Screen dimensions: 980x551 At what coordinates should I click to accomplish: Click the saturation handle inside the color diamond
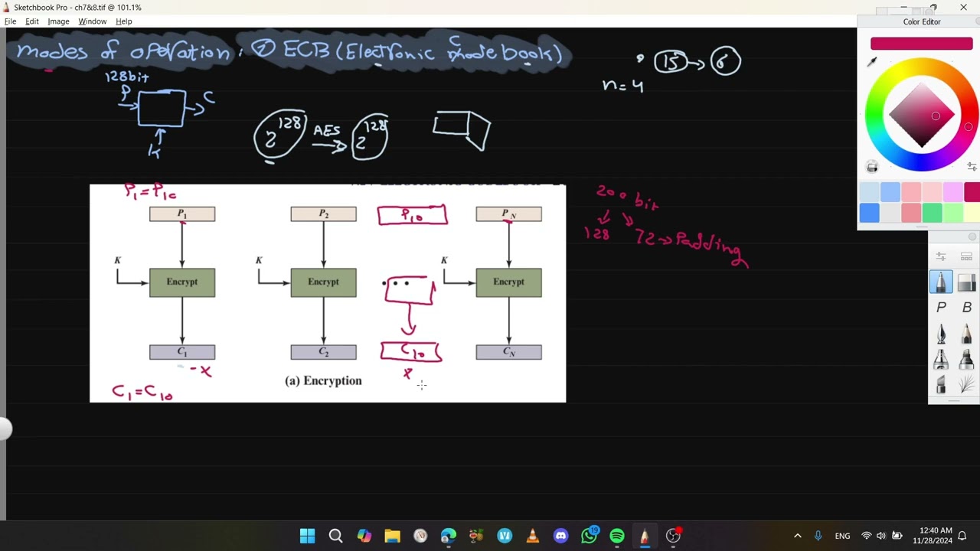(x=936, y=116)
